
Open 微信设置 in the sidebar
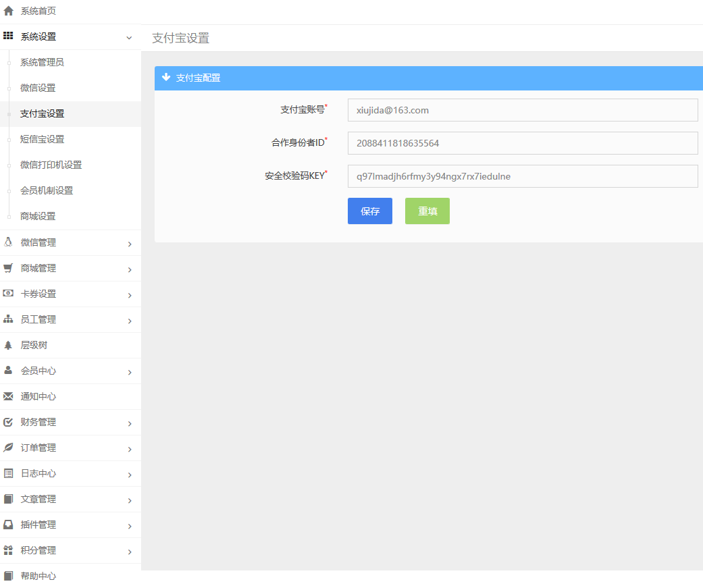38,88
